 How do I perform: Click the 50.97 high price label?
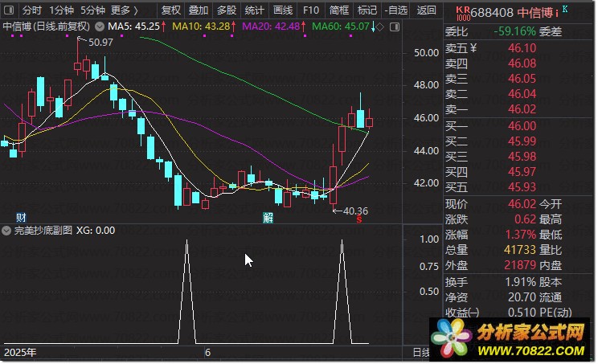point(100,43)
